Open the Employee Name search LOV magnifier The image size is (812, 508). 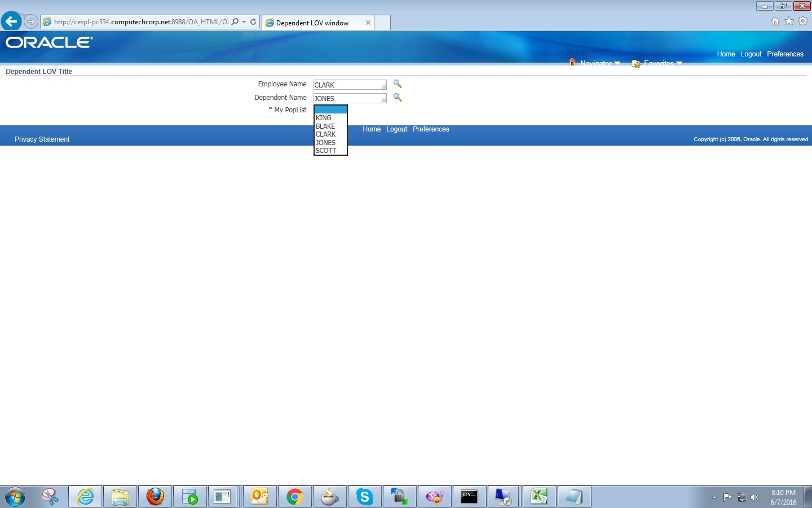398,84
